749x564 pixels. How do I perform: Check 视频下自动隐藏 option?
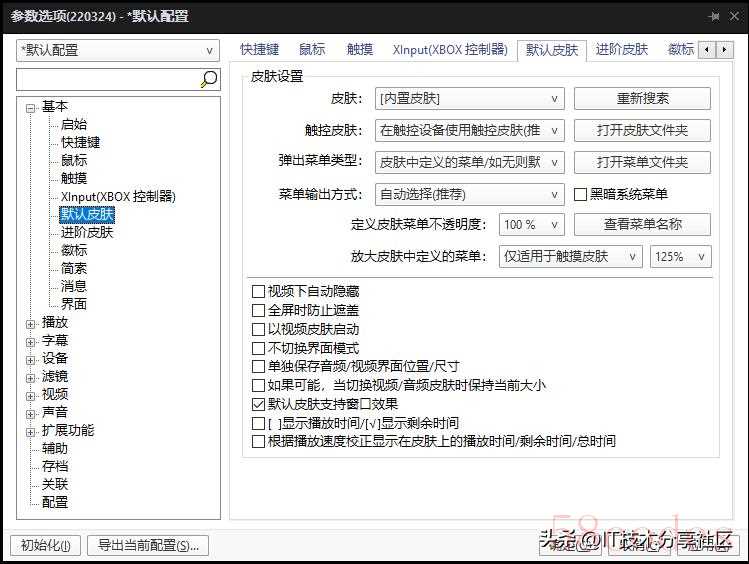(x=258, y=291)
